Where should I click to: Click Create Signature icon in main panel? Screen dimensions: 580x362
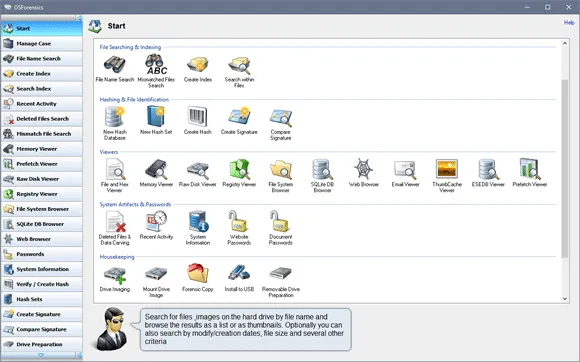pyautogui.click(x=239, y=117)
